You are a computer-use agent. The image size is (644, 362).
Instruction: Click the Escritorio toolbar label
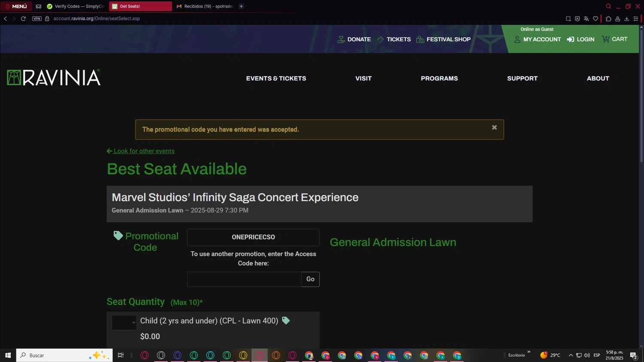pos(516,355)
